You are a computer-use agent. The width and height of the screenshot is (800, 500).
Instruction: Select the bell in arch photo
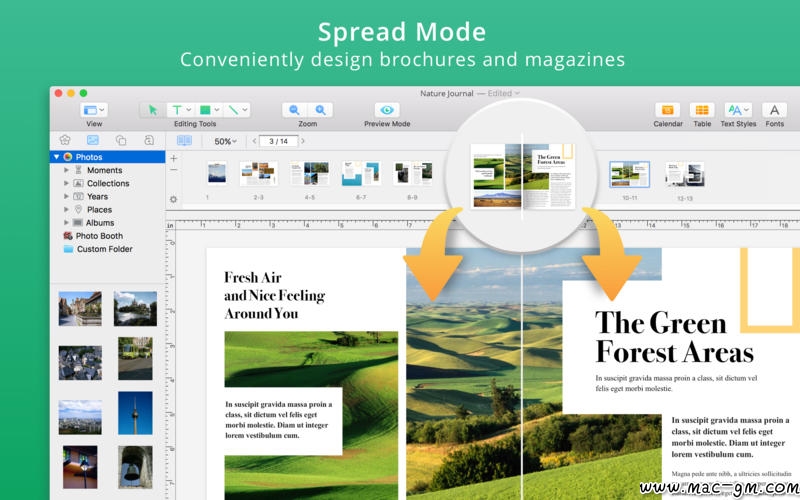pyautogui.click(x=135, y=467)
